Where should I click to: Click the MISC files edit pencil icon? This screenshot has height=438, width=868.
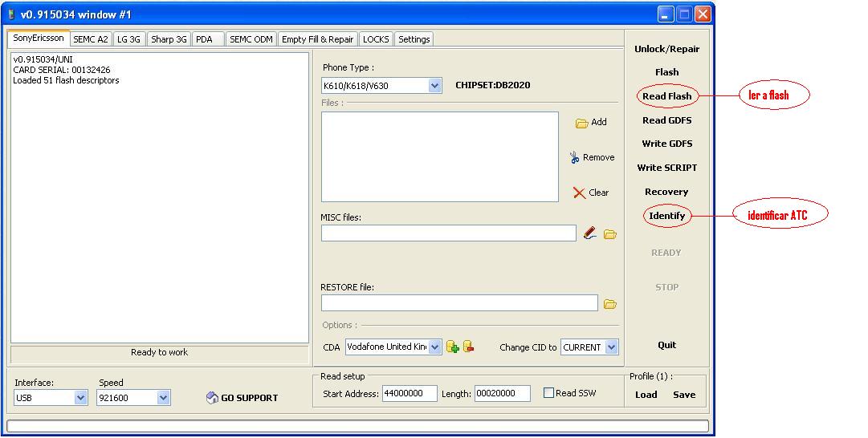[590, 233]
